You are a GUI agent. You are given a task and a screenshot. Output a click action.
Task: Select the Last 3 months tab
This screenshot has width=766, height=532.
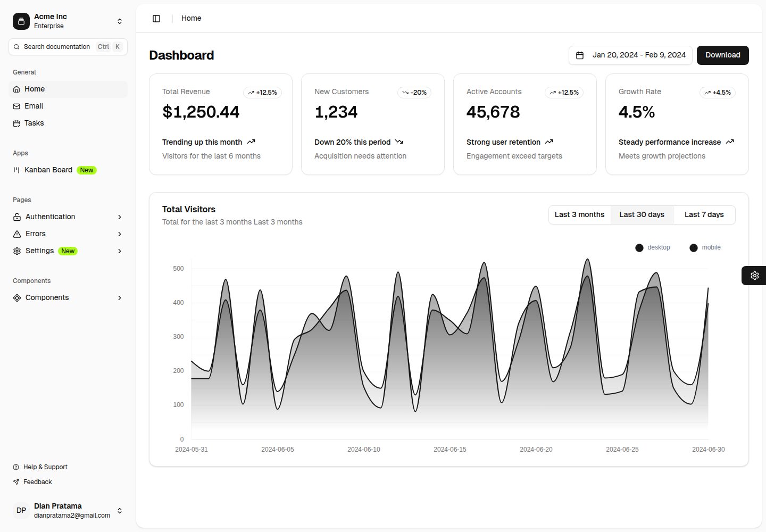[580, 215]
